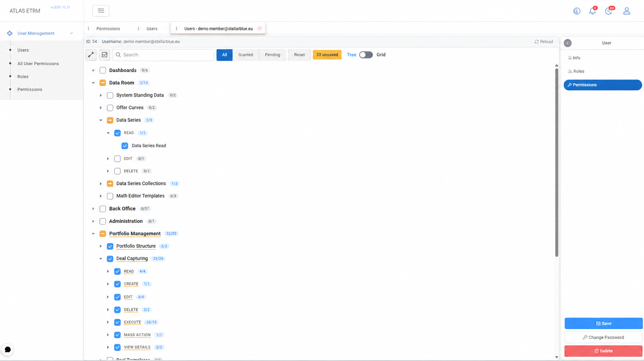This screenshot has width=644, height=361.
Task: Show Pending permissions filter
Action: point(272,55)
